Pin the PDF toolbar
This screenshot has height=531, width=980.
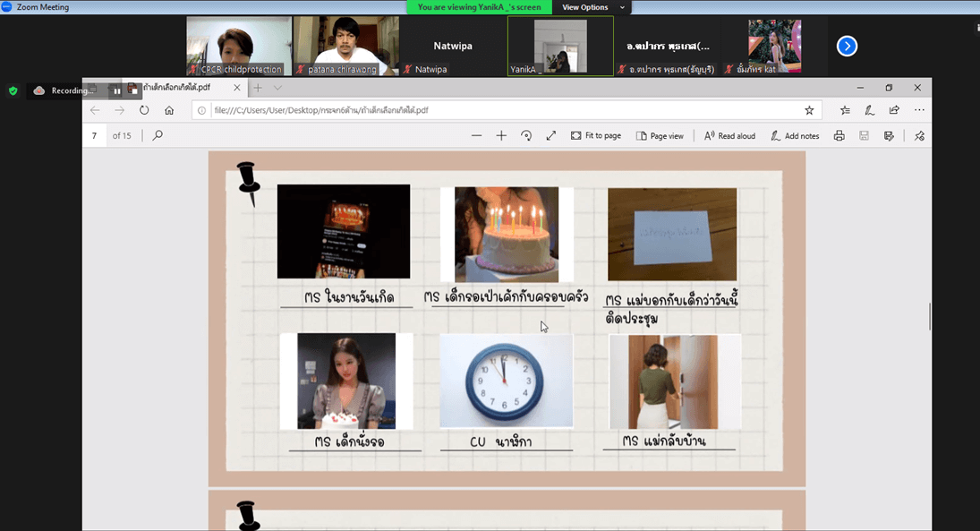[x=919, y=136]
